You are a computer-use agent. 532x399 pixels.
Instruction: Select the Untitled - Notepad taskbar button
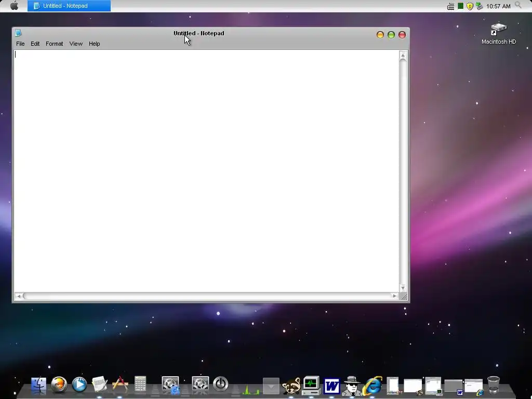[x=69, y=6]
